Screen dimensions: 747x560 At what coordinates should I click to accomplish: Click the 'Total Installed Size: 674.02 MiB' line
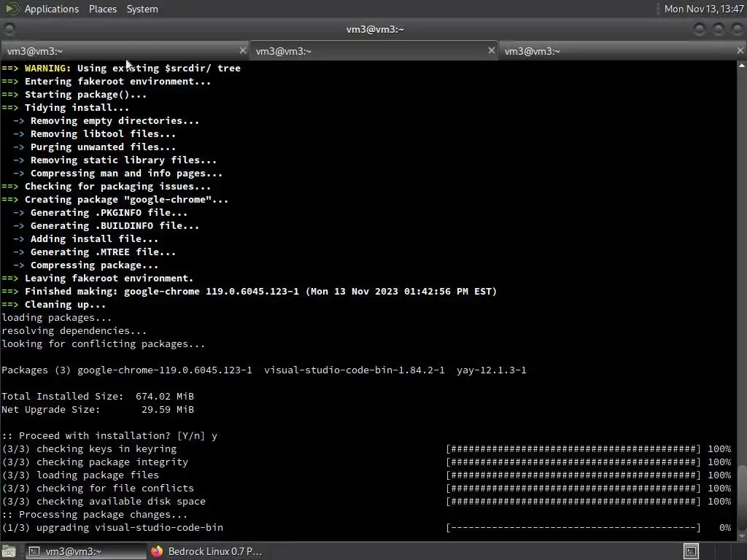click(98, 396)
